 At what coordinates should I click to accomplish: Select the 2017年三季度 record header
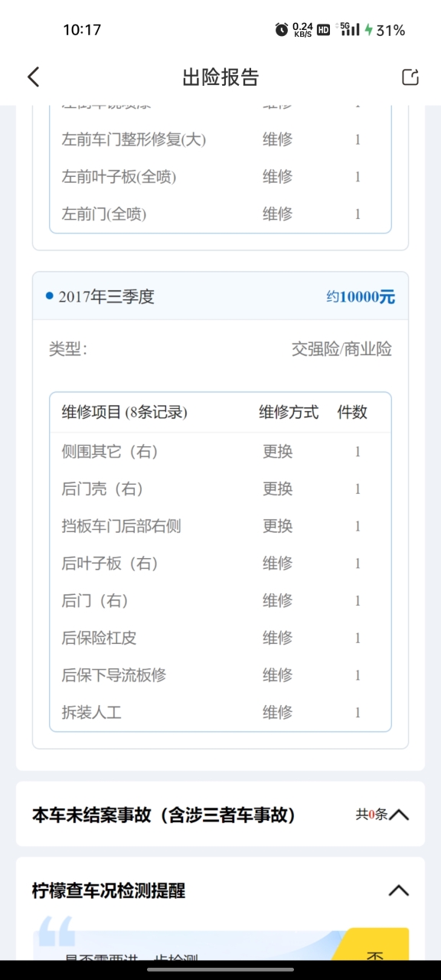tap(220, 296)
